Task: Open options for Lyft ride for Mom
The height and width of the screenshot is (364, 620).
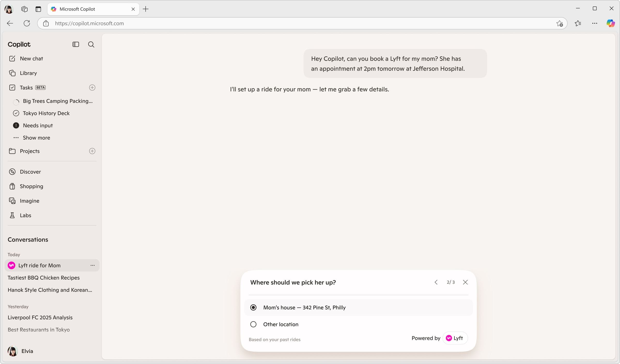Action: coord(92,265)
